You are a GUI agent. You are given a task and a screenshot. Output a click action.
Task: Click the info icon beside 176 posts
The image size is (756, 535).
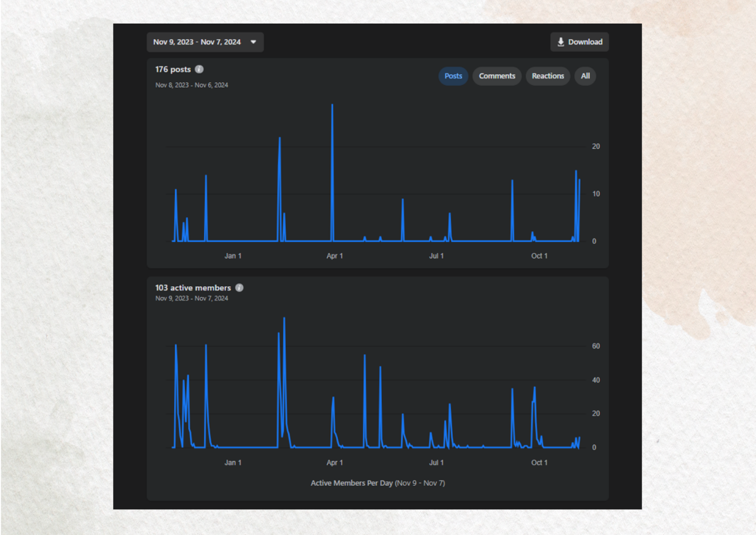click(199, 69)
